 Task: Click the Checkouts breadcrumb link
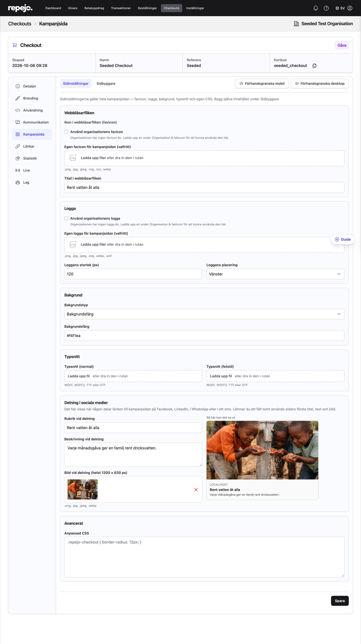pyautogui.click(x=20, y=24)
